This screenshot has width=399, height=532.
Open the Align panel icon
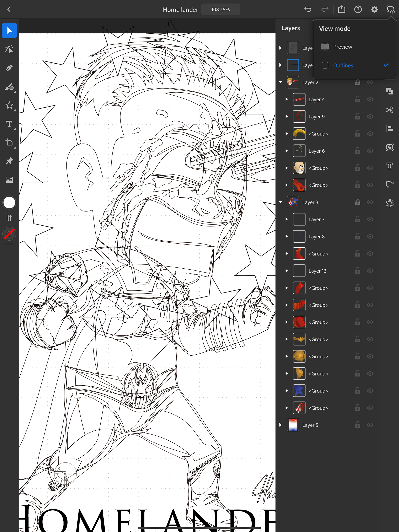click(x=389, y=128)
